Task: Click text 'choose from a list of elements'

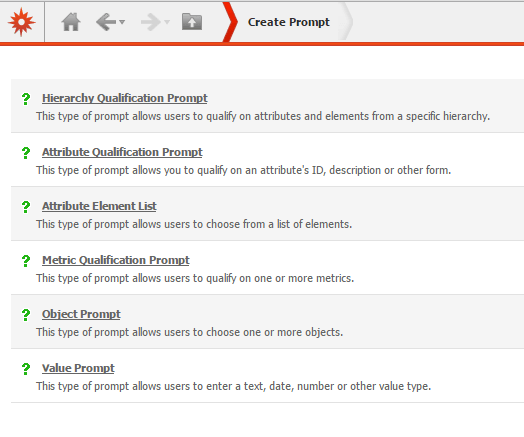Action: [x=278, y=224]
